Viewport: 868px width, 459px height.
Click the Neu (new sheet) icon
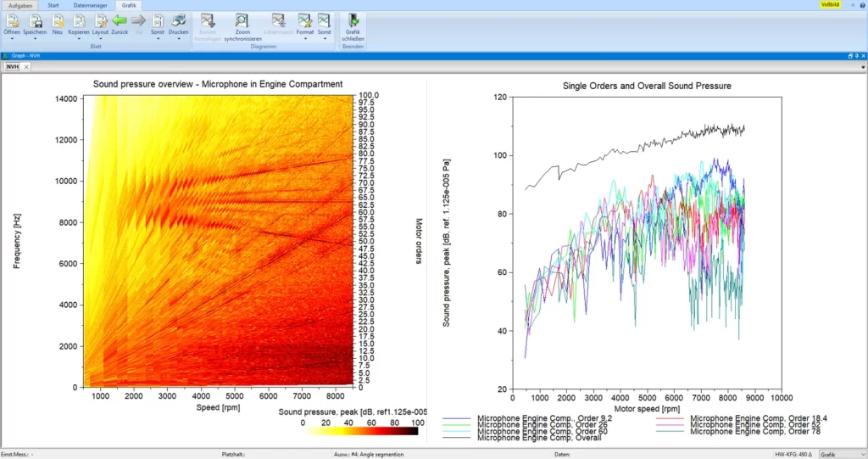pyautogui.click(x=58, y=20)
